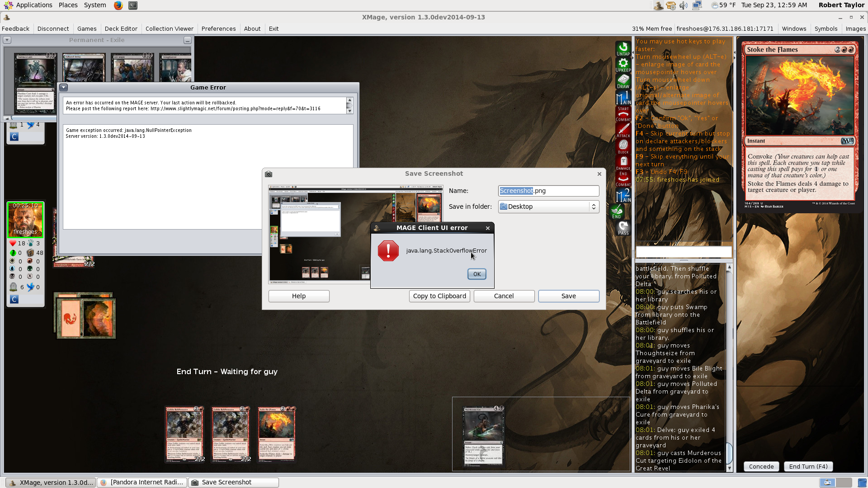Launch Firefox from the top panel
This screenshot has height=488, width=868.
[x=118, y=5]
